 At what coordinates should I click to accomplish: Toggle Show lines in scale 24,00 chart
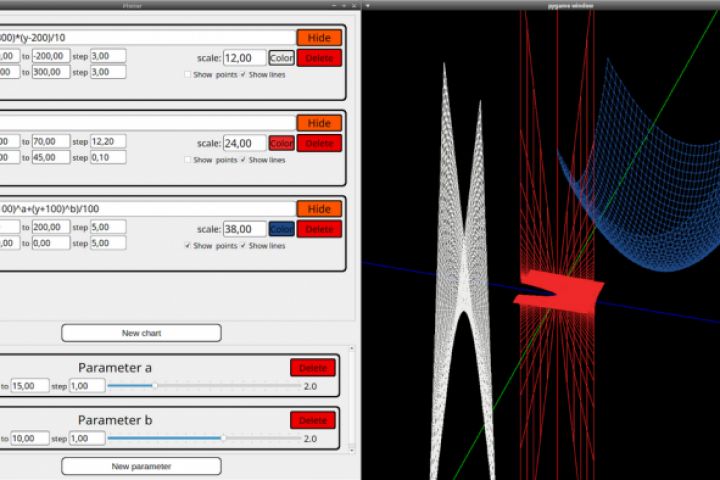coord(243,160)
